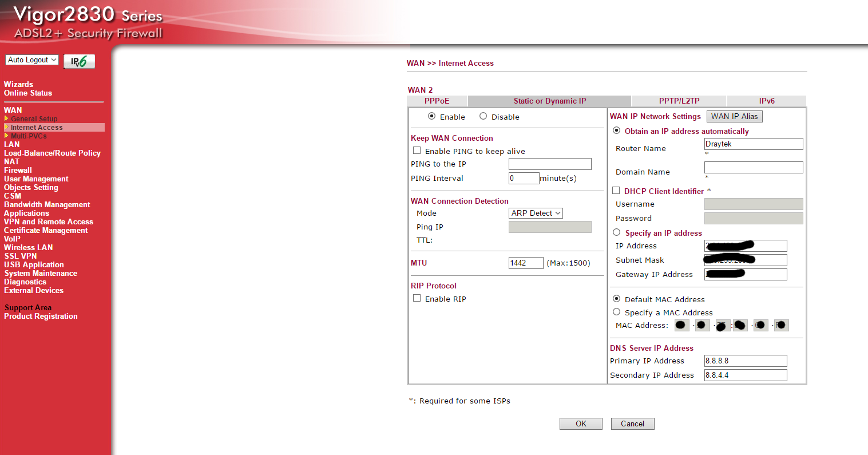This screenshot has width=868, height=455.
Task: Select Obtain an IP address automatically
Action: point(617,130)
